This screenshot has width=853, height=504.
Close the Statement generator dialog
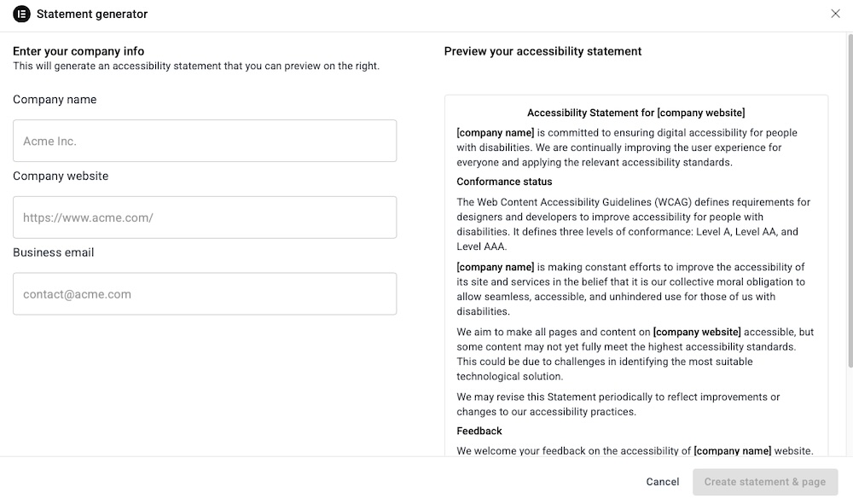coord(835,14)
